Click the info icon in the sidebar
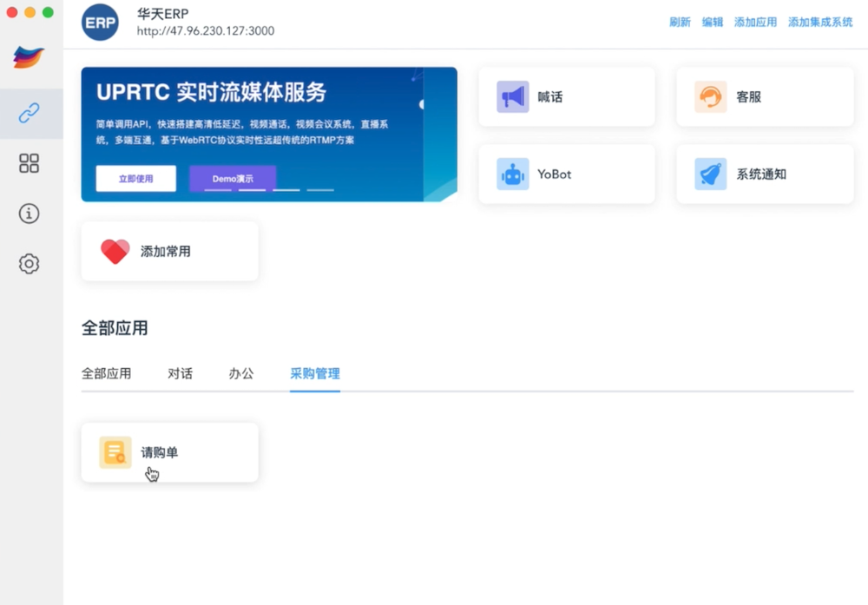The width and height of the screenshot is (868, 605). (x=30, y=214)
